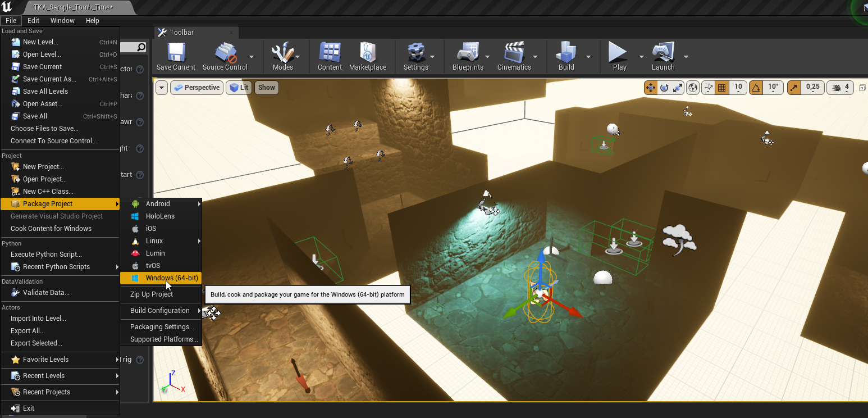Open the File menu
The height and width of the screenshot is (418, 868).
pyautogui.click(x=11, y=21)
